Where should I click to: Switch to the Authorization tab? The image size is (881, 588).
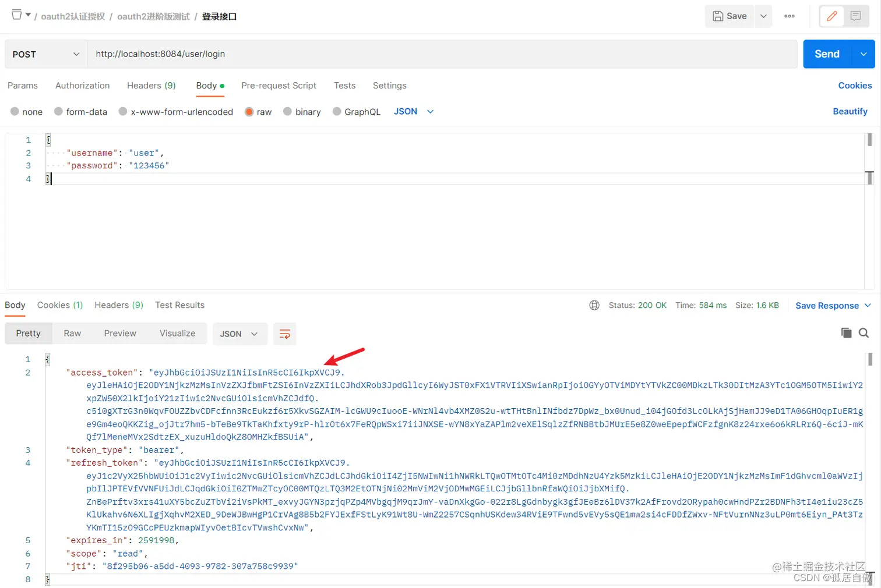83,86
